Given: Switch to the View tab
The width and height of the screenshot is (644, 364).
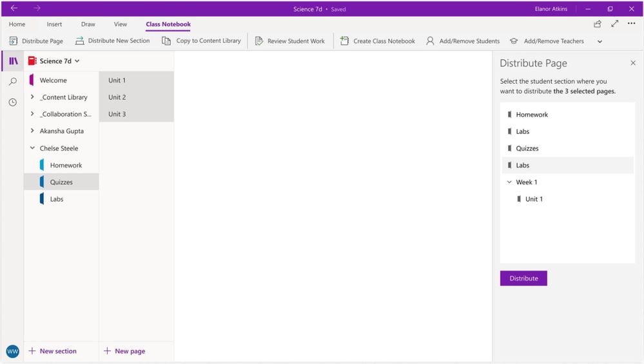Looking at the screenshot, I should pos(121,24).
